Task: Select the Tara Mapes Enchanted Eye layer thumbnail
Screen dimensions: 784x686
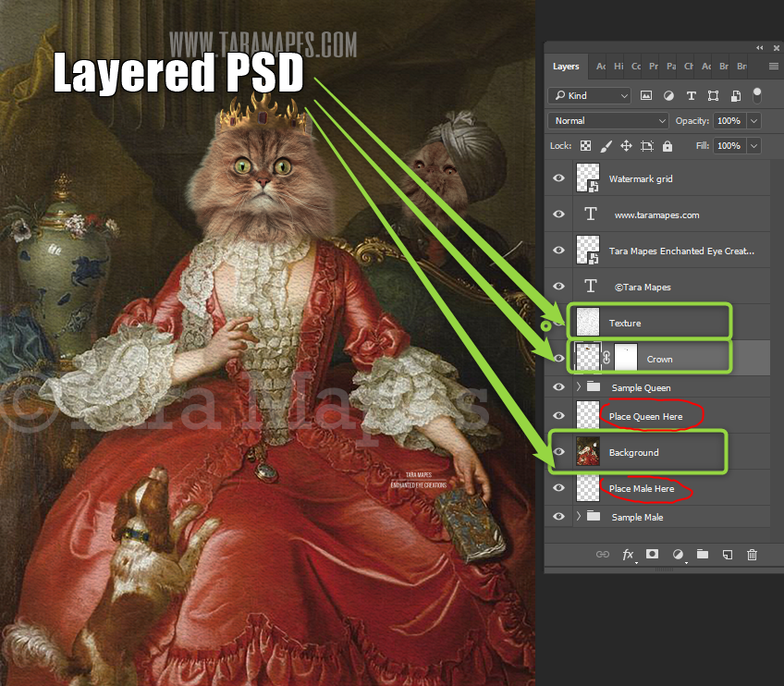Action: 588,250
